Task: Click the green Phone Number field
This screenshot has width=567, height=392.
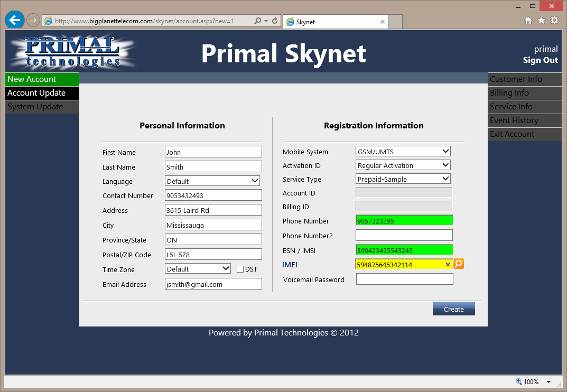Action: [404, 221]
